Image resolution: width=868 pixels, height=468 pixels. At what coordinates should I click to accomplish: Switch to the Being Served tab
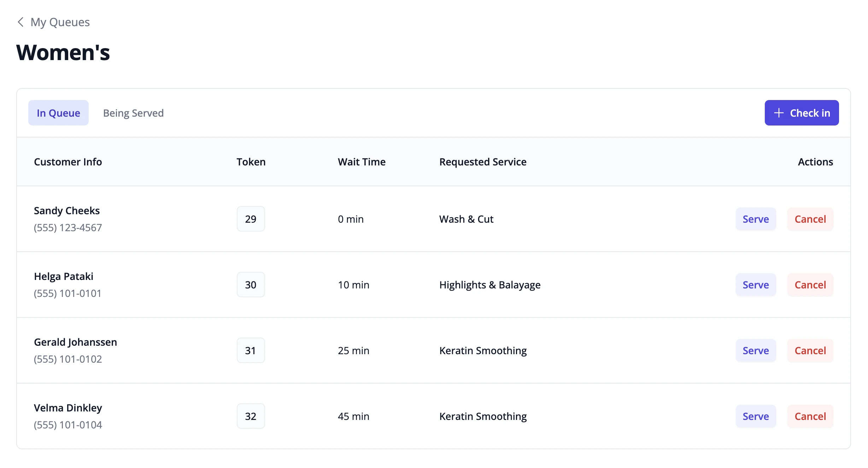(x=133, y=113)
